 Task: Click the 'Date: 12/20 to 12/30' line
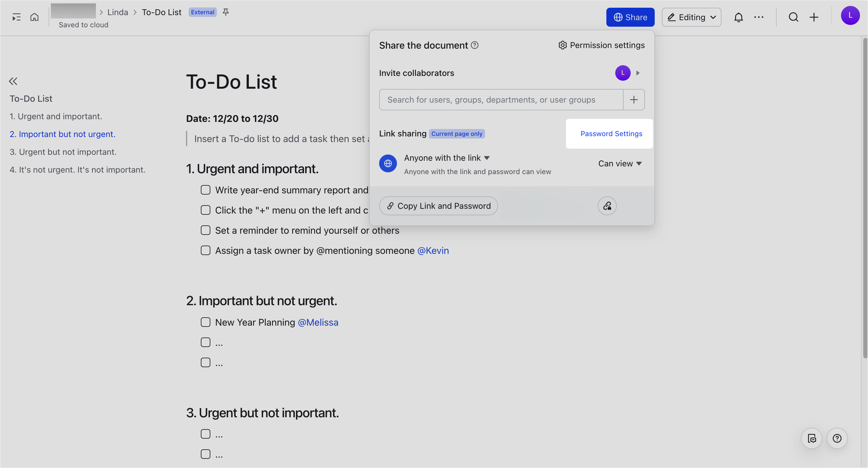[232, 119]
